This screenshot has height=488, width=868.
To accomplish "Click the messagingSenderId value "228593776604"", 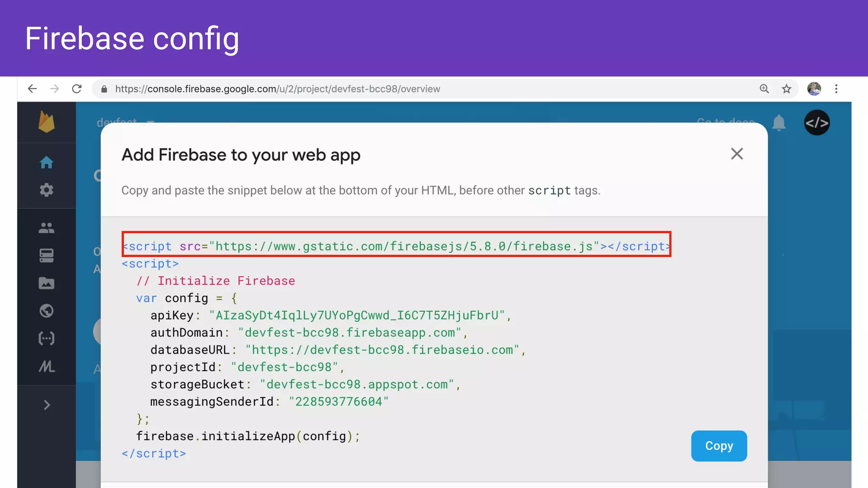I will point(339,402).
